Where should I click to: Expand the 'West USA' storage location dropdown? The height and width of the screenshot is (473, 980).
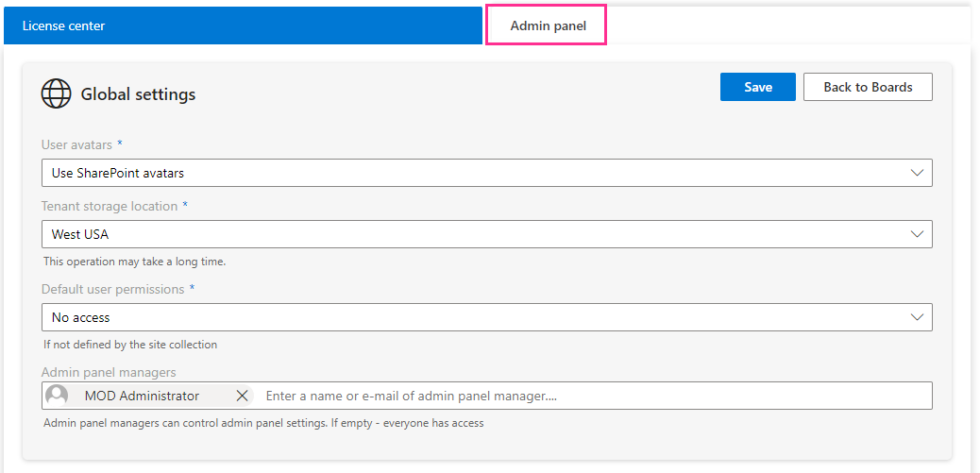[x=472, y=234]
